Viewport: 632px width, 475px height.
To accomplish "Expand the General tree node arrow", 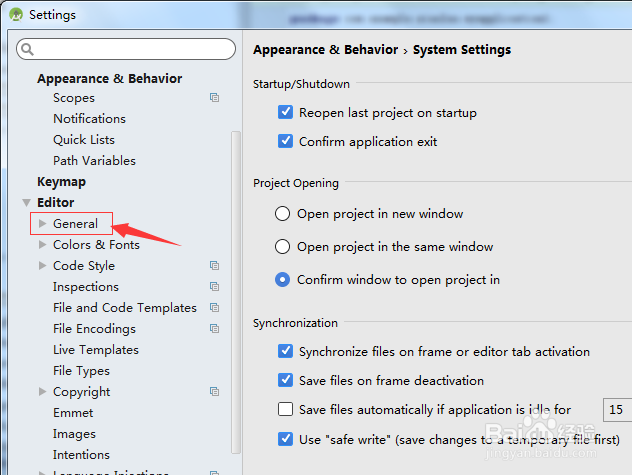I will (42, 224).
